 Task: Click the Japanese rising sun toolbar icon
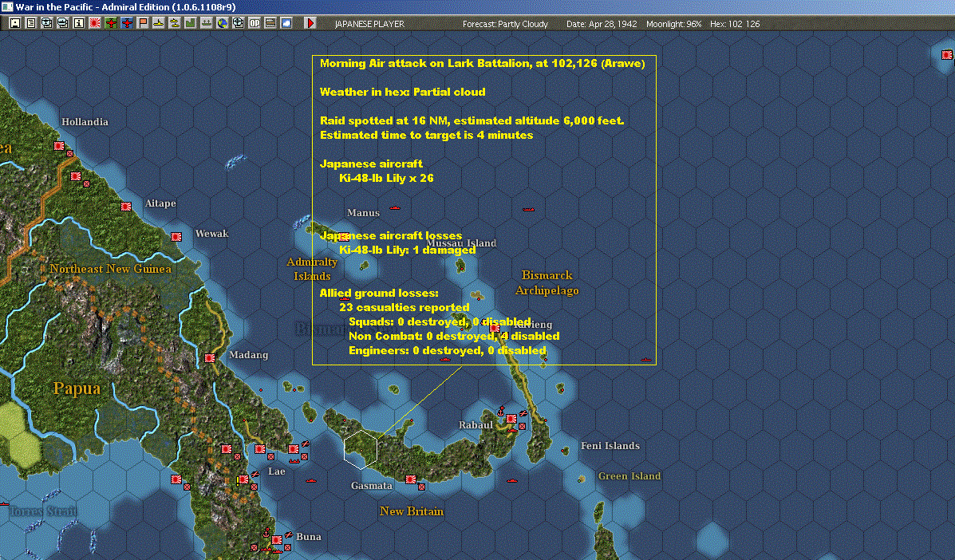pyautogui.click(x=94, y=23)
